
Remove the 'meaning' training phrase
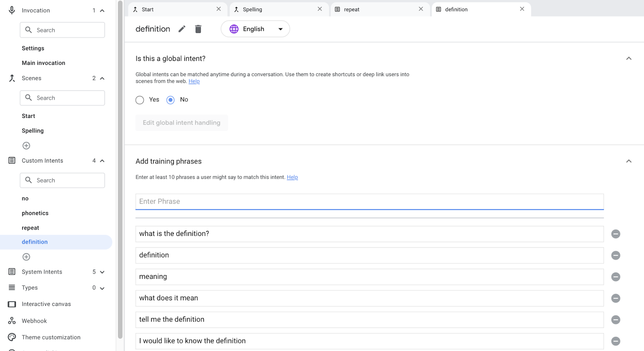pyautogui.click(x=615, y=277)
